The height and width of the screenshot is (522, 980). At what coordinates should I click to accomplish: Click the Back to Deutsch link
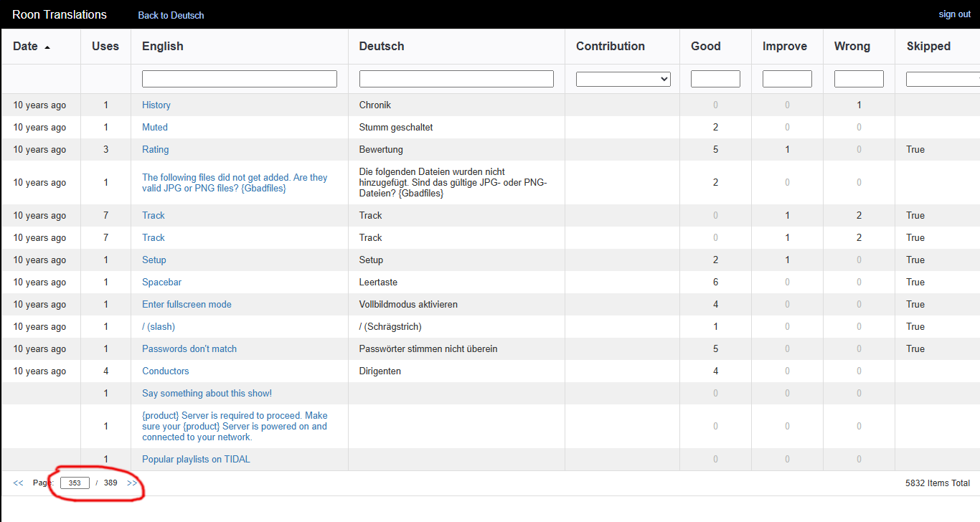click(x=171, y=15)
